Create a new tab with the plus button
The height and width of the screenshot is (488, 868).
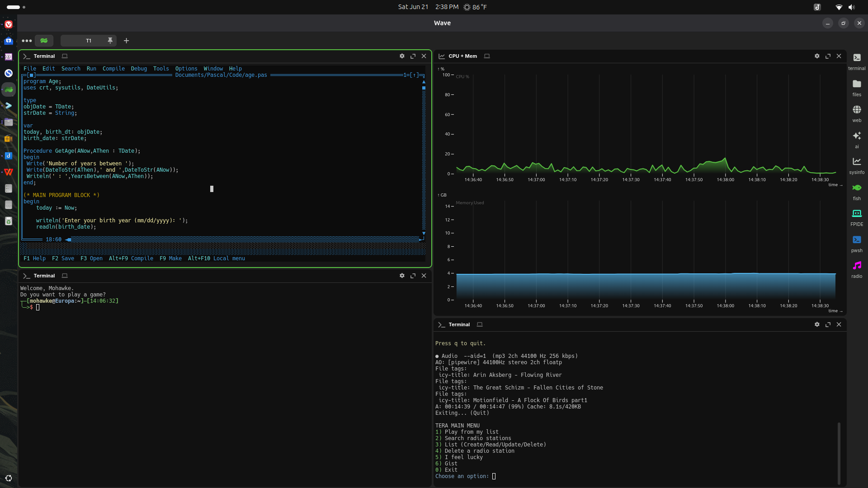coord(126,41)
